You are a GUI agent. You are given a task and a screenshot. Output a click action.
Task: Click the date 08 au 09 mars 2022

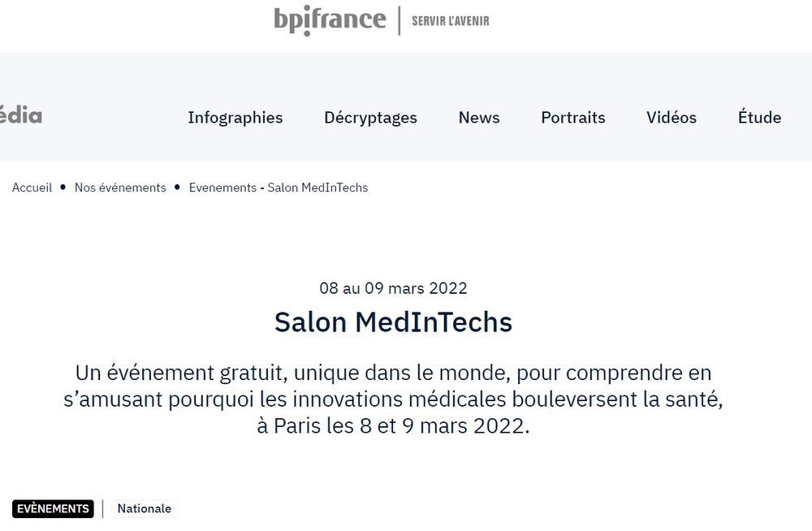[x=393, y=288]
